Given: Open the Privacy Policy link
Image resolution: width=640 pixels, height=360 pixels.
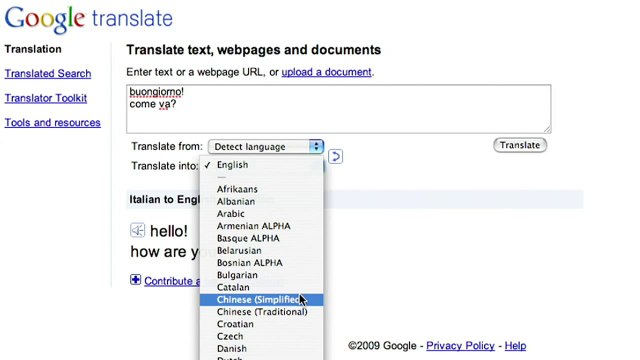Looking at the screenshot, I should tap(460, 346).
